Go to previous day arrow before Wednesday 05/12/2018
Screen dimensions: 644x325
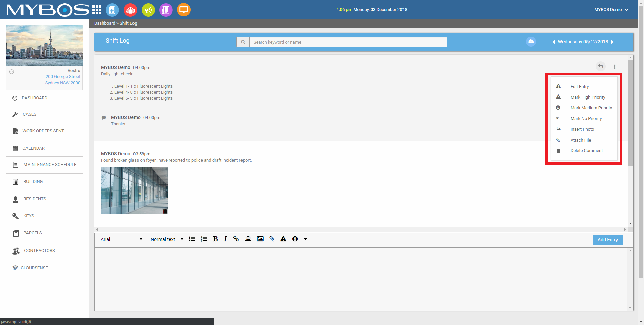pos(554,42)
